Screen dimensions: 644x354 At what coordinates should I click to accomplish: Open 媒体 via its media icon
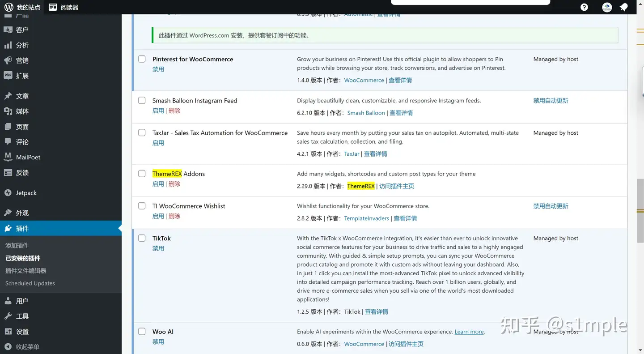click(x=8, y=111)
